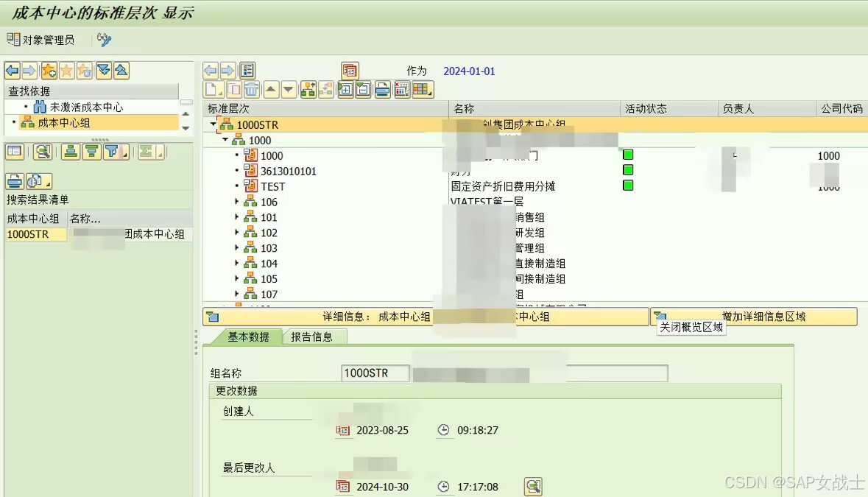Screen dimensions: 868x497
Task: Click the details view icon in the results toolbar
Action: (x=15, y=152)
